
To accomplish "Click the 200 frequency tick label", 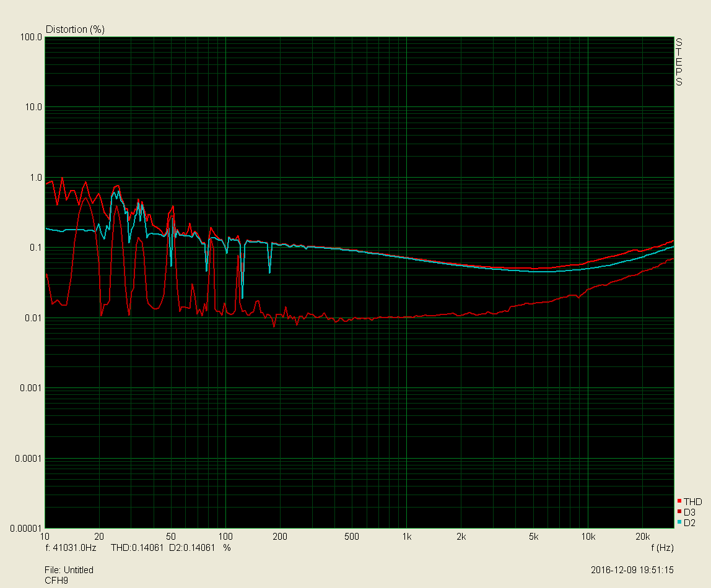I will [280, 537].
